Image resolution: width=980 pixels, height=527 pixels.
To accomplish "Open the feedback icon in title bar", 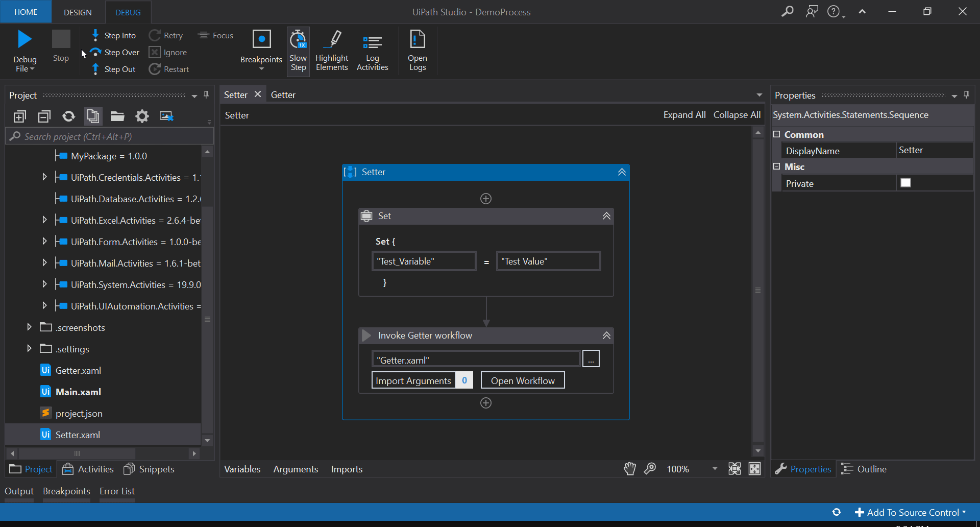I will (812, 11).
